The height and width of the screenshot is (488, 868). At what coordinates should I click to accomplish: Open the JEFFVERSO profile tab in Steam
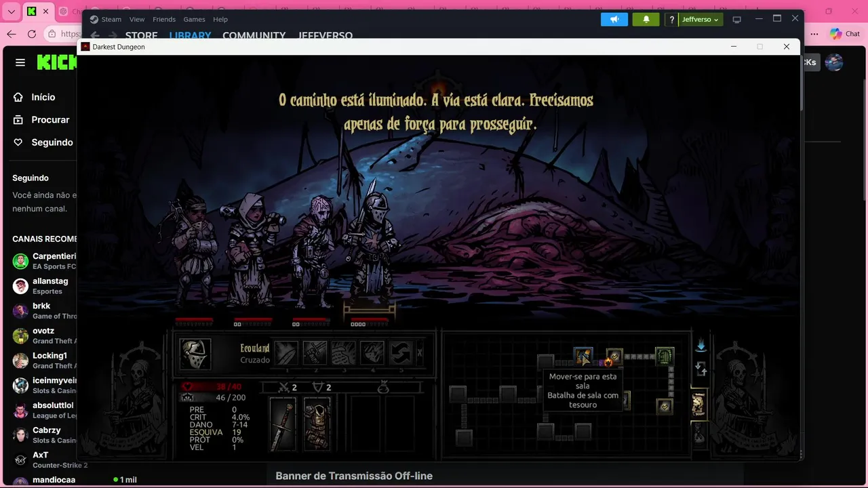pos(325,36)
